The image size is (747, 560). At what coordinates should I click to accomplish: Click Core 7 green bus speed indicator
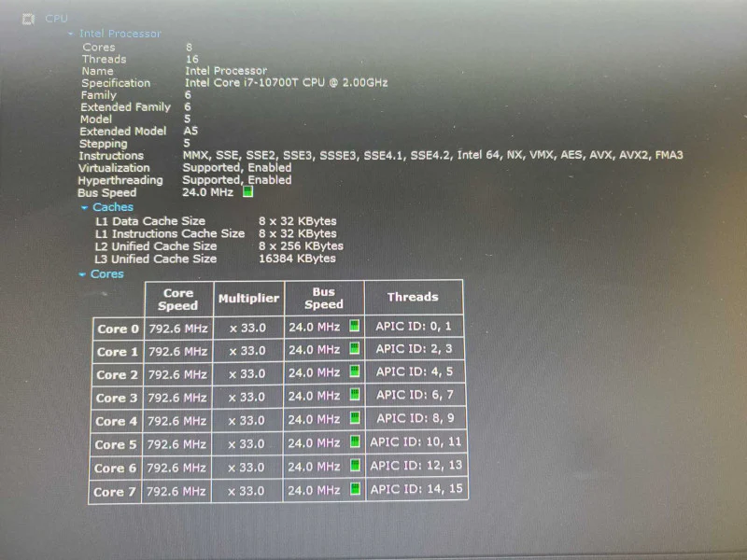point(355,489)
